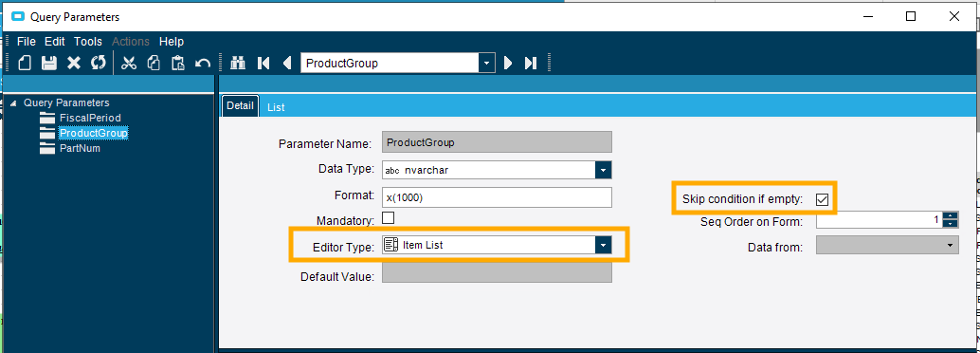Viewport: 980px width, 353px height.
Task: Open the Edit menu
Action: coord(54,42)
